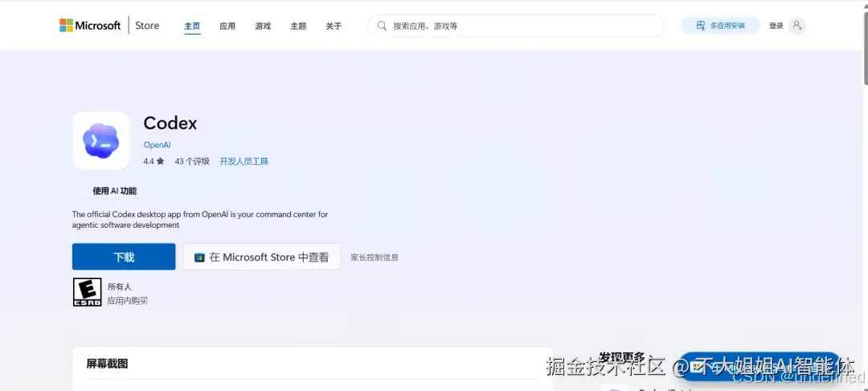Click the ESRB E rating icon
Screen dimensions: 868x391
[87, 292]
